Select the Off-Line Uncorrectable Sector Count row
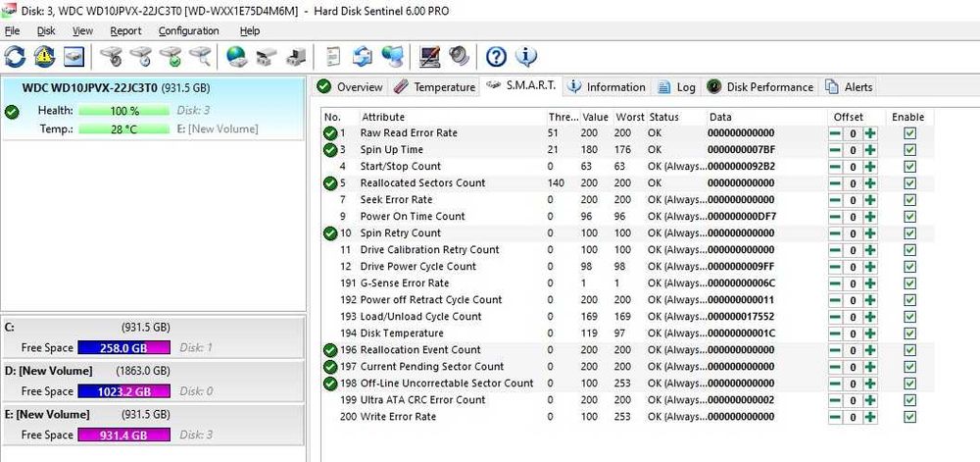 point(627,384)
